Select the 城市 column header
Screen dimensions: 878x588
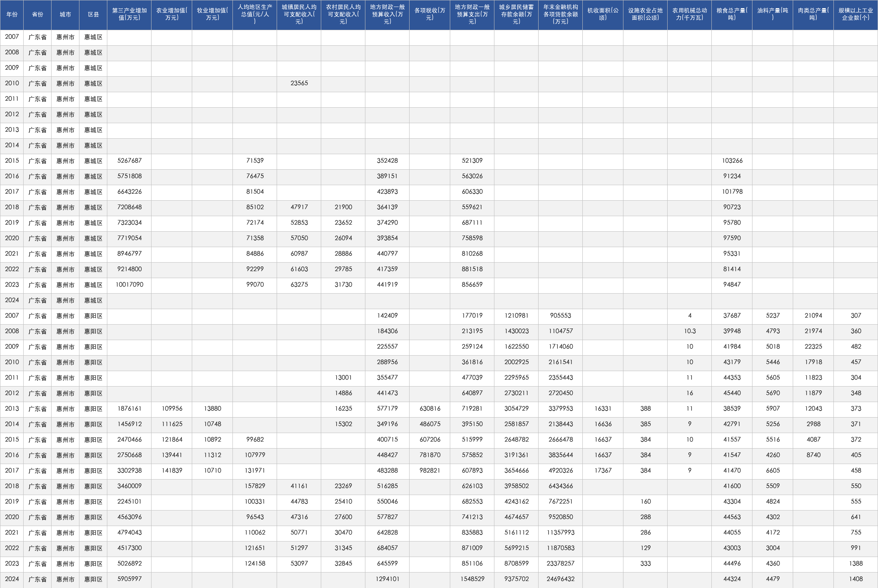click(x=65, y=15)
